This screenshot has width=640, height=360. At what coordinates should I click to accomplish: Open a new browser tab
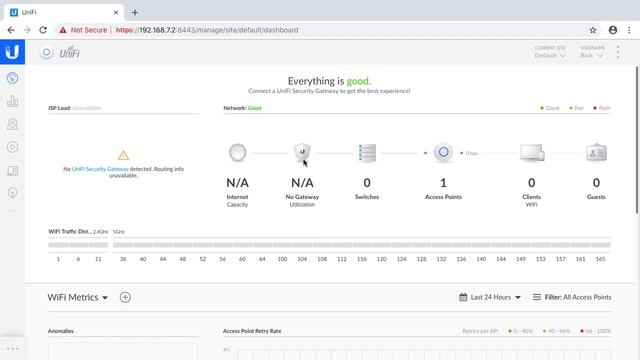tap(135, 12)
